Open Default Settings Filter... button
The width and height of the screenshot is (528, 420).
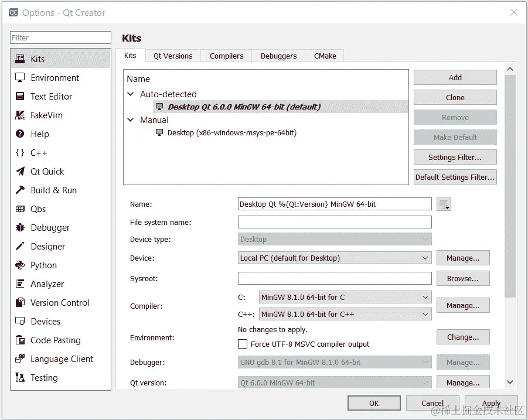click(455, 177)
